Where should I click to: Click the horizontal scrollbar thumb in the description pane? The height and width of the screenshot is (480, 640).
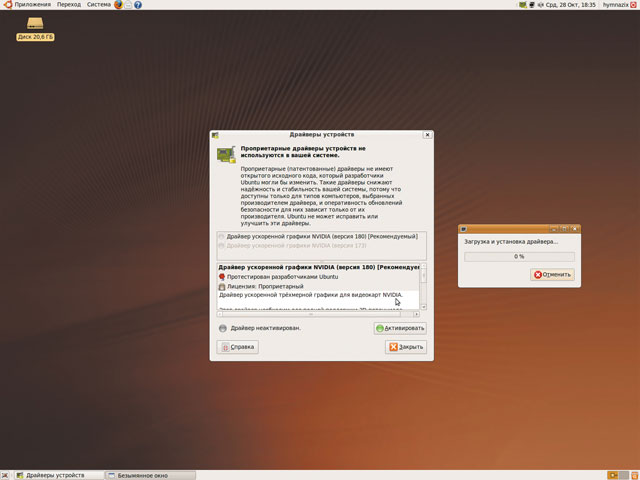point(312,314)
